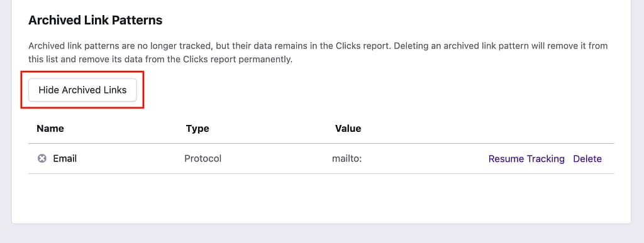Click the sentence starting 'Archived link patterns are'
Image resolution: width=644 pixels, height=243 pixels.
pos(209,46)
